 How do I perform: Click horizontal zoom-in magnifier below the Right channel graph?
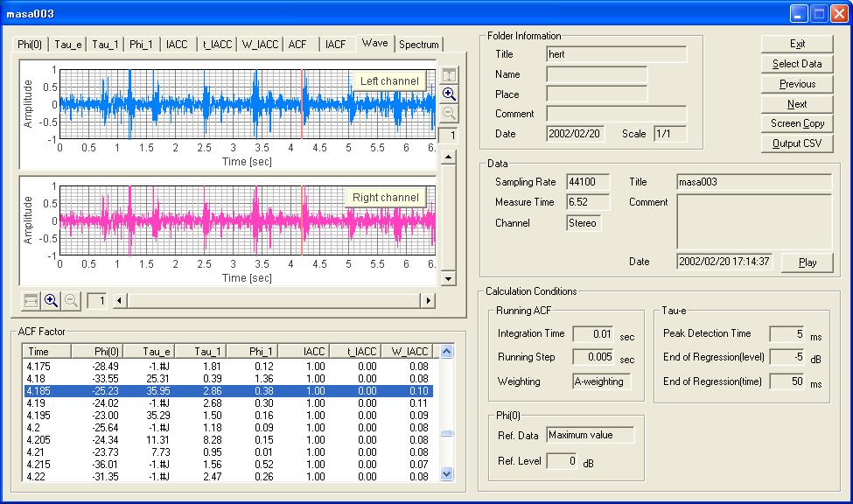(x=51, y=301)
